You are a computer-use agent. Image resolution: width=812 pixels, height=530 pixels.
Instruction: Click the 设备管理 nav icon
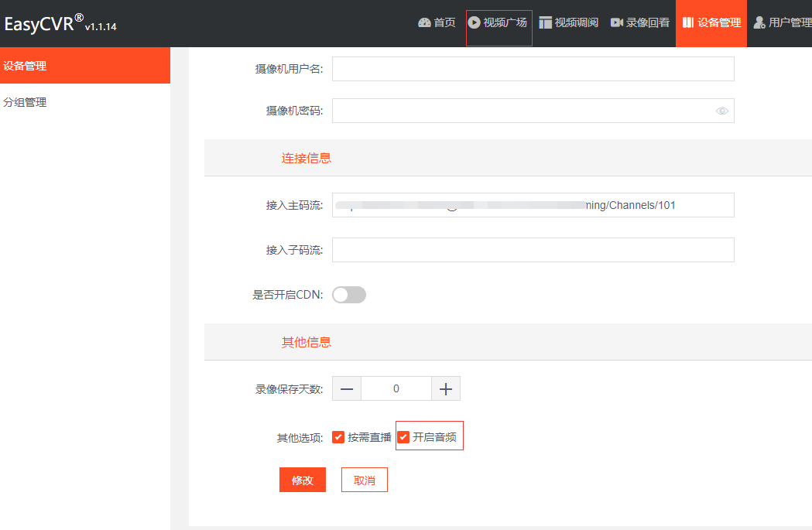[687, 22]
